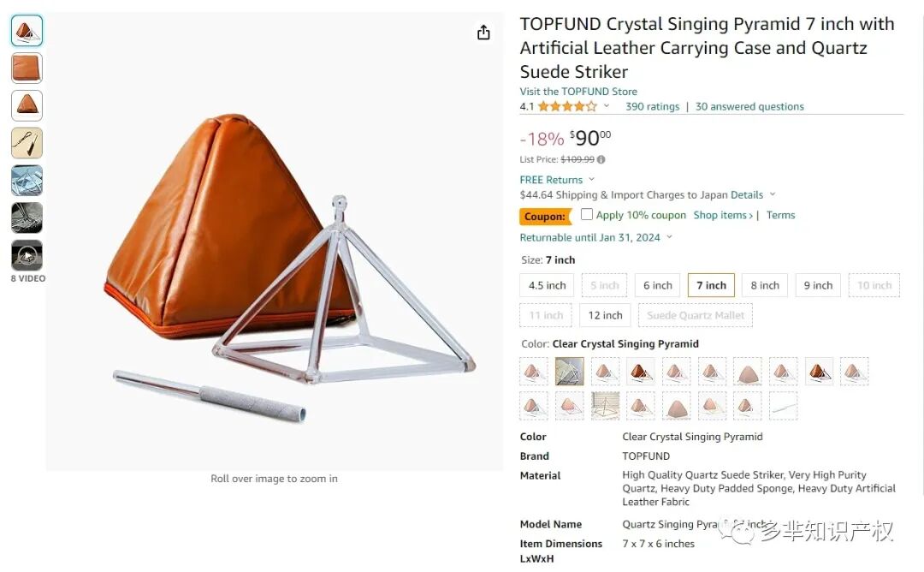The image size is (924, 572).
Task: Open 30 answered questions link
Action: pyautogui.click(x=749, y=107)
